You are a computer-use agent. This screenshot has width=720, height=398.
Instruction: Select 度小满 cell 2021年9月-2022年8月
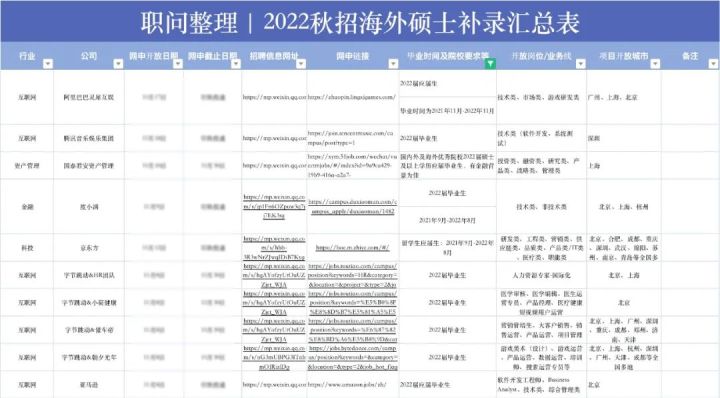[448, 220]
